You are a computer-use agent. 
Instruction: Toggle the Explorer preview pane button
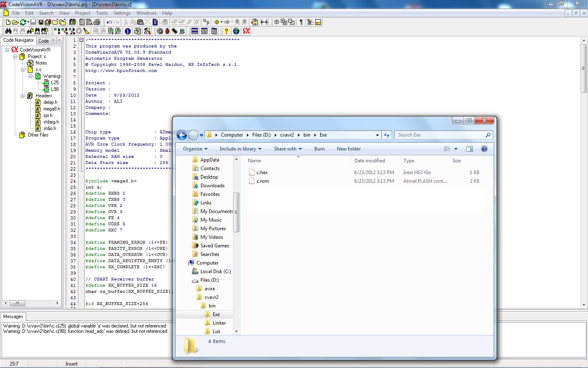(x=470, y=149)
